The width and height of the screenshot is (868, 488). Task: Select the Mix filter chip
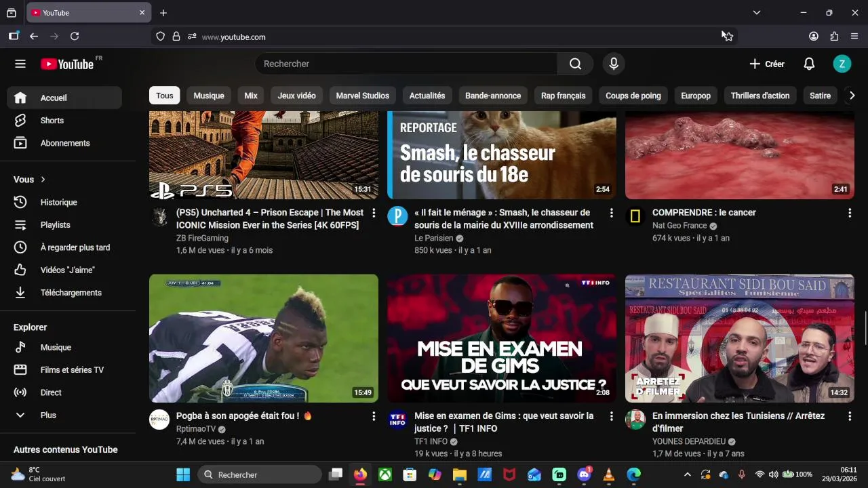[x=251, y=96]
